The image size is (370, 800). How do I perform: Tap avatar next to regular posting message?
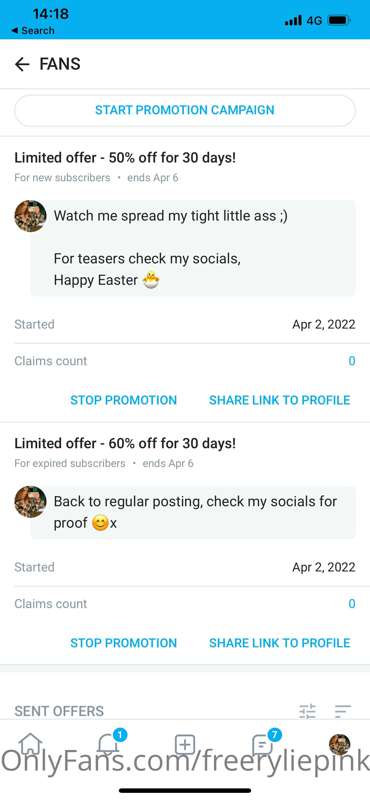30,502
